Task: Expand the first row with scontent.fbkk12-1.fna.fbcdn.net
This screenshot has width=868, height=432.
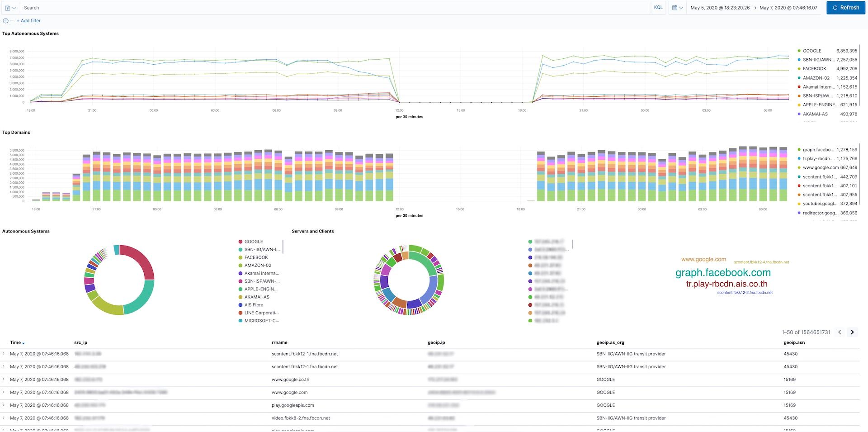Action: click(x=4, y=354)
